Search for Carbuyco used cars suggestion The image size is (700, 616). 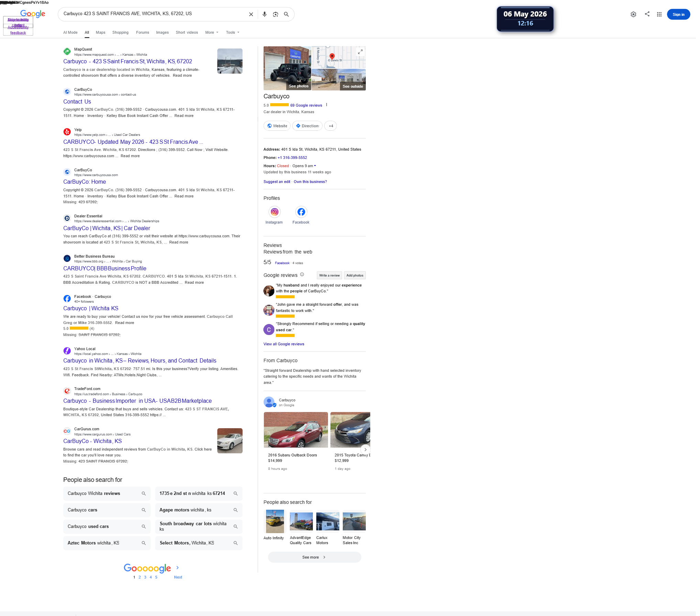point(107,527)
